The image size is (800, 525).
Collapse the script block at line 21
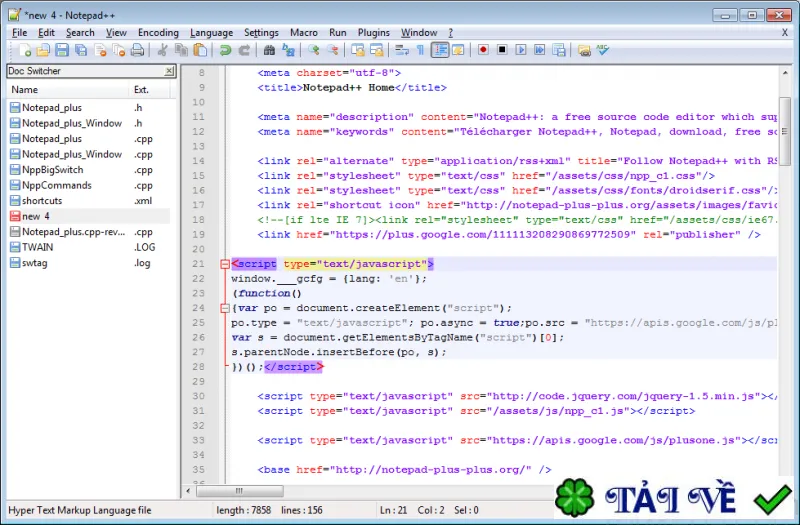224,264
